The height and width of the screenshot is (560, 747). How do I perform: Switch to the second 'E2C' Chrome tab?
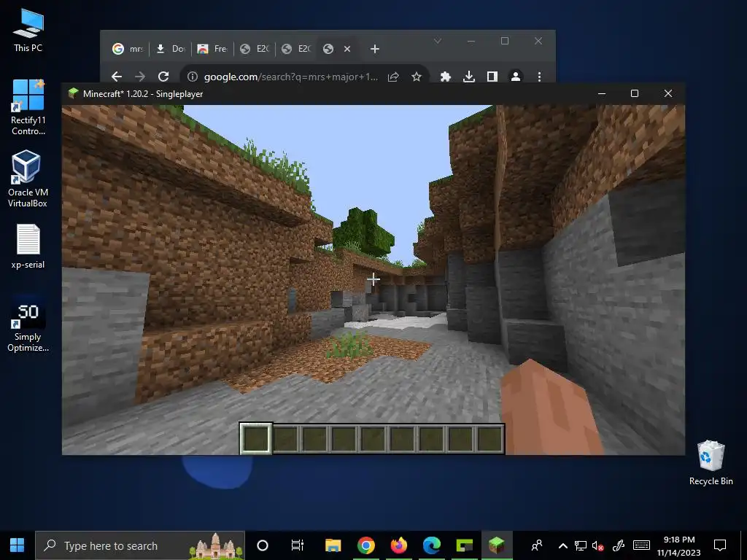click(296, 49)
